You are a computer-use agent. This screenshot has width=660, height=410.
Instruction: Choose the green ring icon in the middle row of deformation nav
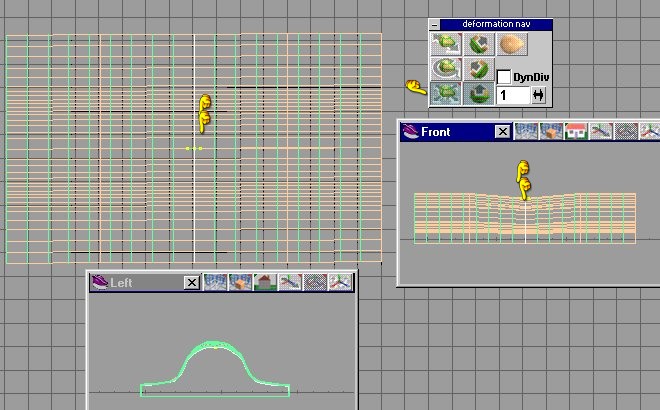(479, 69)
